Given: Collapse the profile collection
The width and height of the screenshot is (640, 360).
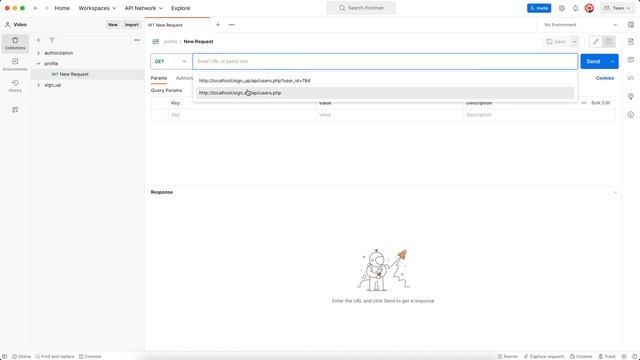Looking at the screenshot, I should [x=38, y=64].
